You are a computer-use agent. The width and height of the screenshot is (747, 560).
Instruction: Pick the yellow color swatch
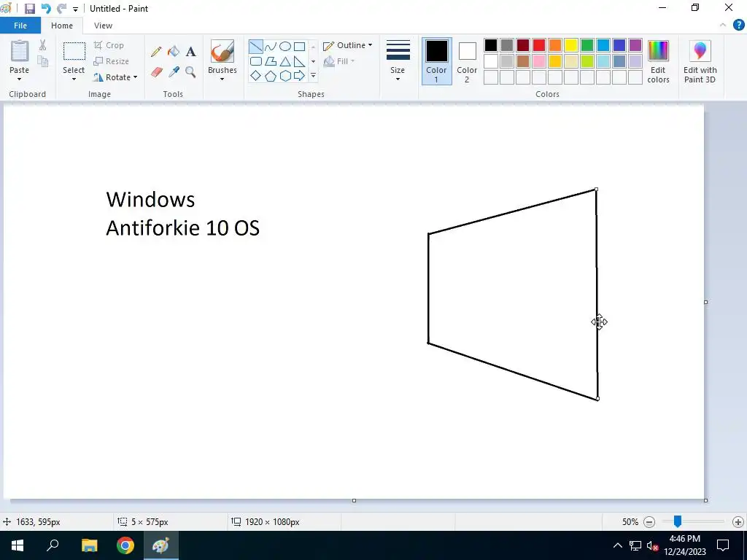click(571, 45)
